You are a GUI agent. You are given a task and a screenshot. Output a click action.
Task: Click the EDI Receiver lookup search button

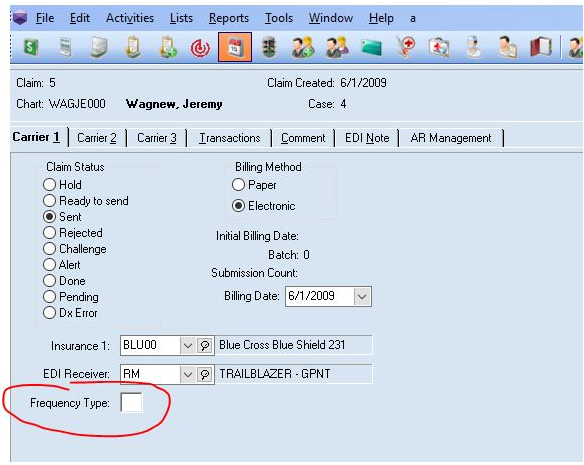coord(204,374)
